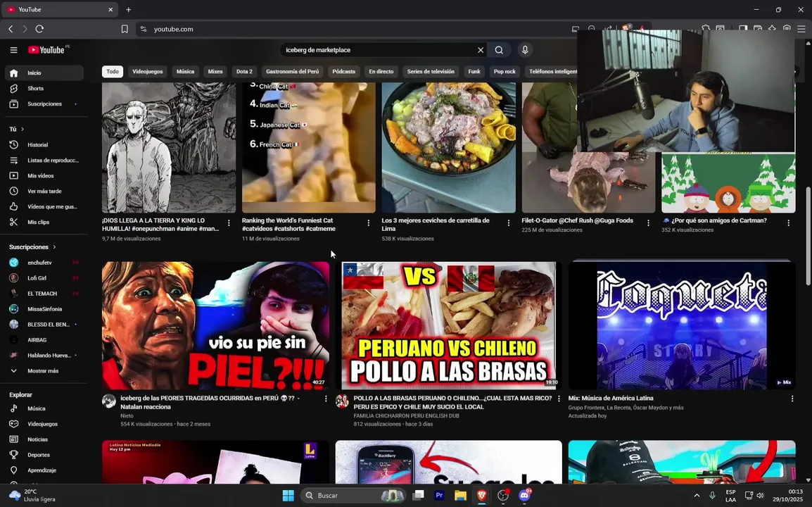Clear the search box text
This screenshot has width=812, height=507.
pyautogui.click(x=481, y=50)
